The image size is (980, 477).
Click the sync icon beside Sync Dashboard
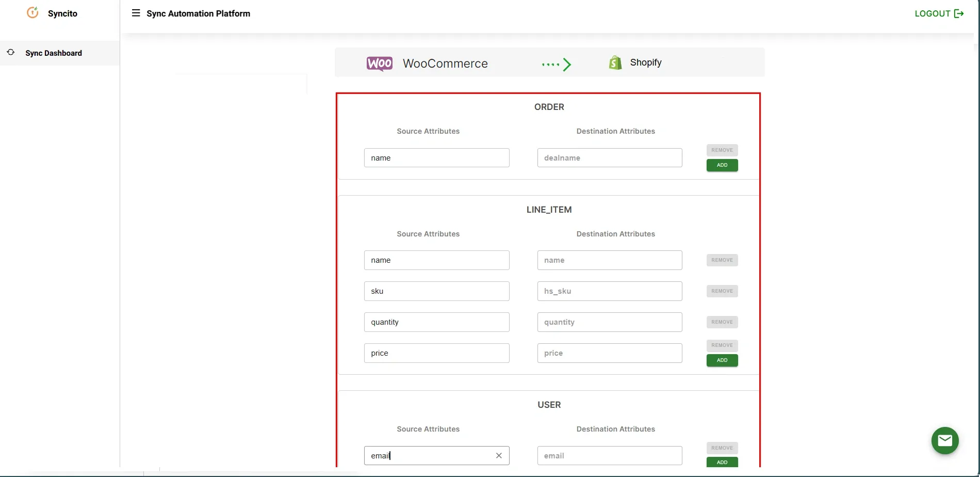click(10, 52)
